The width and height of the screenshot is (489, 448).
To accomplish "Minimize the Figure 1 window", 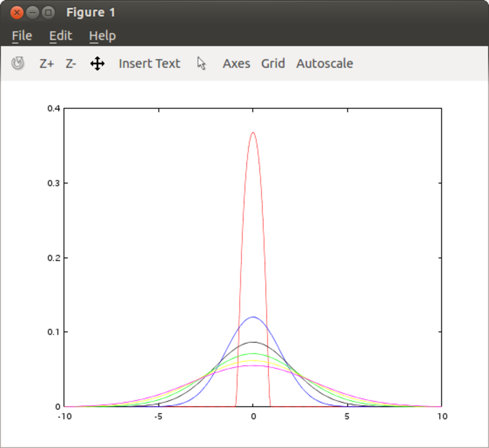I will [33, 12].
